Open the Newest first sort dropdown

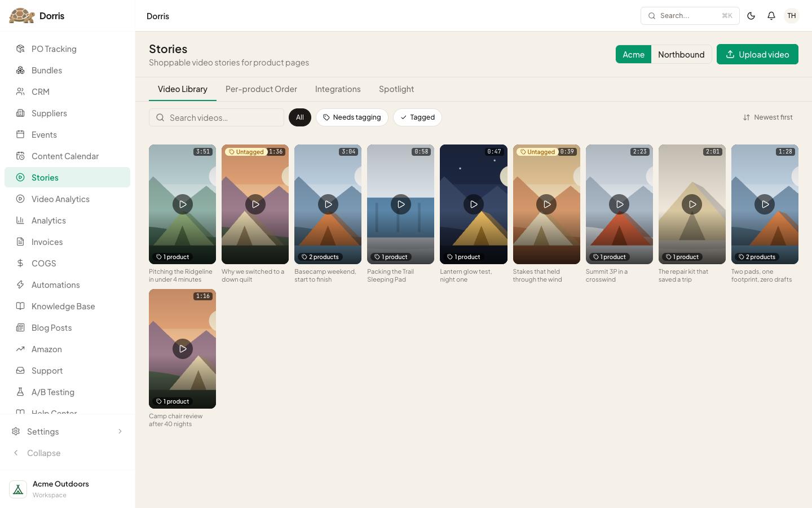coord(767,117)
